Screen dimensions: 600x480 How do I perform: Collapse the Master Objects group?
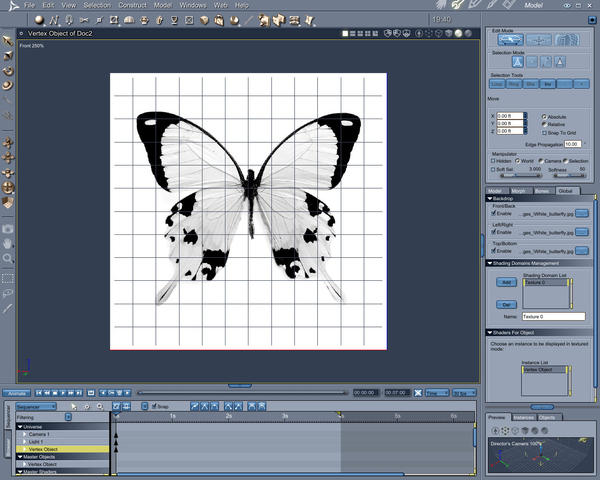[20, 457]
